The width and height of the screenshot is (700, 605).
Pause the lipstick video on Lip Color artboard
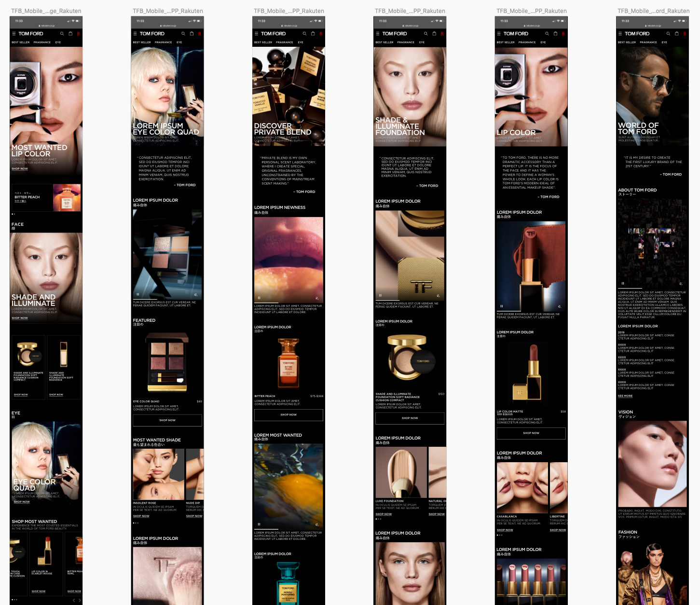point(502,306)
